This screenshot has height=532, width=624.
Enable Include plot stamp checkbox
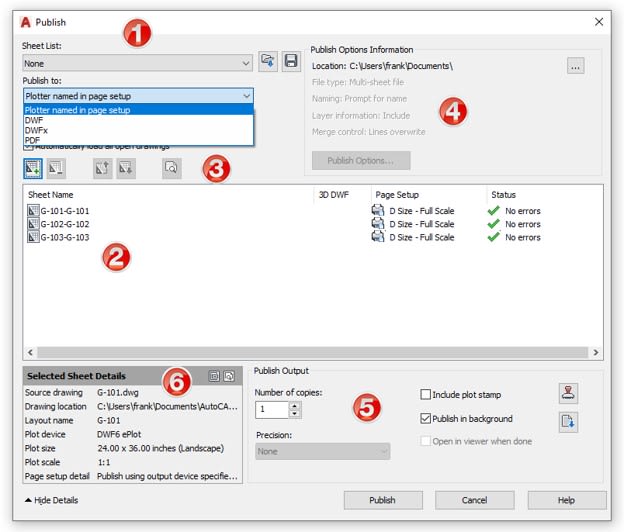point(425,394)
